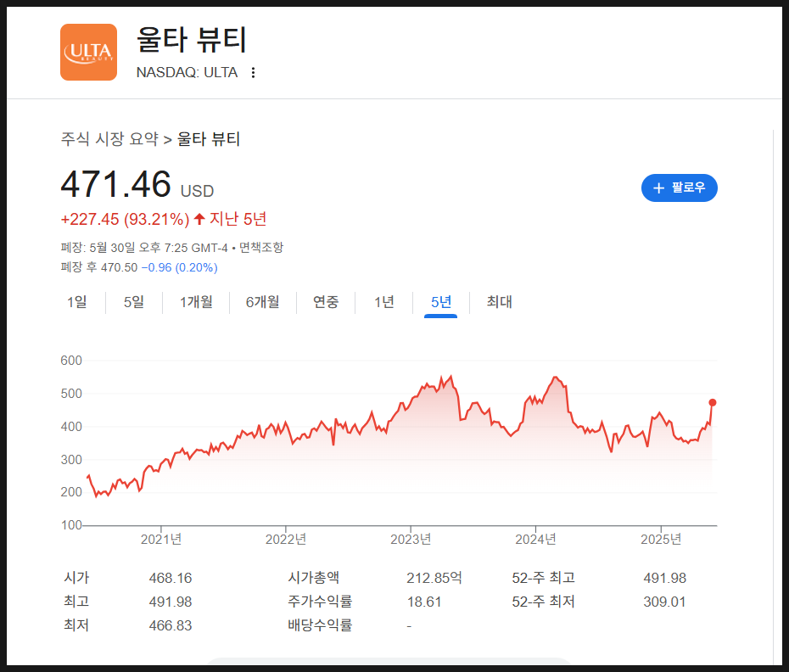Click the 주가수익률 value 18.61
Screen dimensions: 789x672
(x=424, y=602)
